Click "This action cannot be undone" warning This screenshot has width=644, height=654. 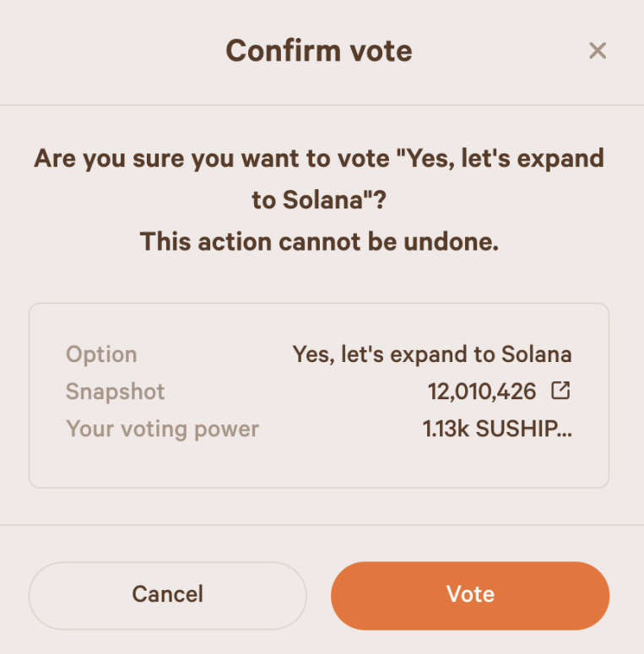pyautogui.click(x=318, y=242)
